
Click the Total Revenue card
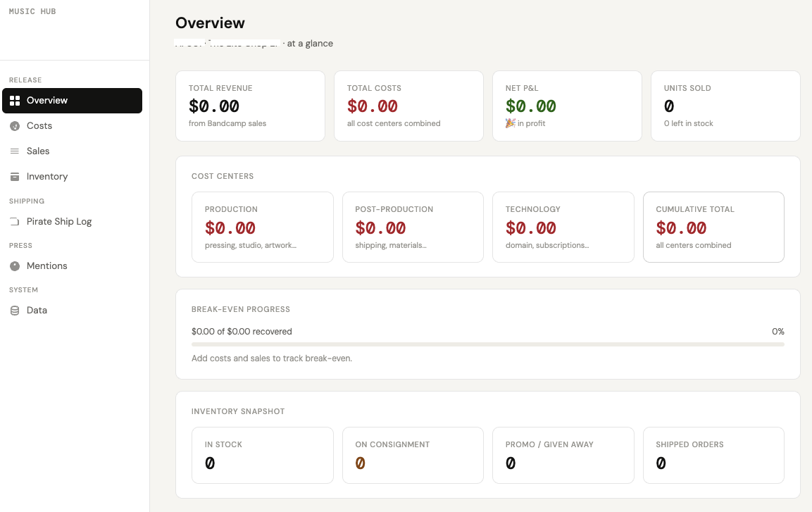click(250, 106)
